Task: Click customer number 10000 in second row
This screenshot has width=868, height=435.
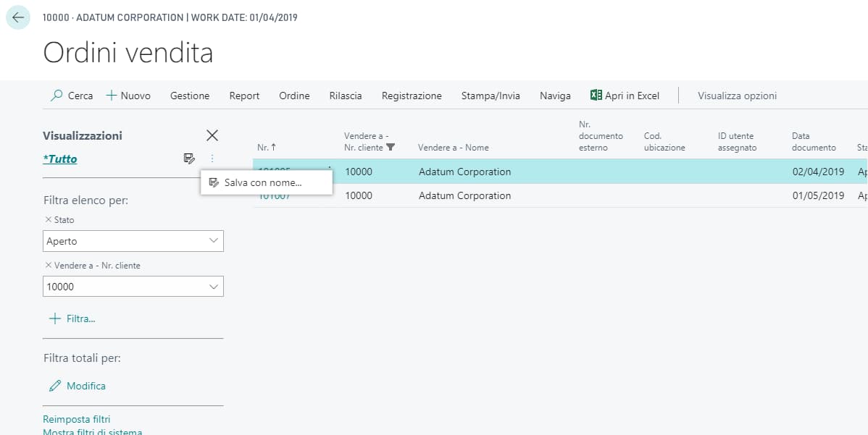Action: [x=359, y=195]
